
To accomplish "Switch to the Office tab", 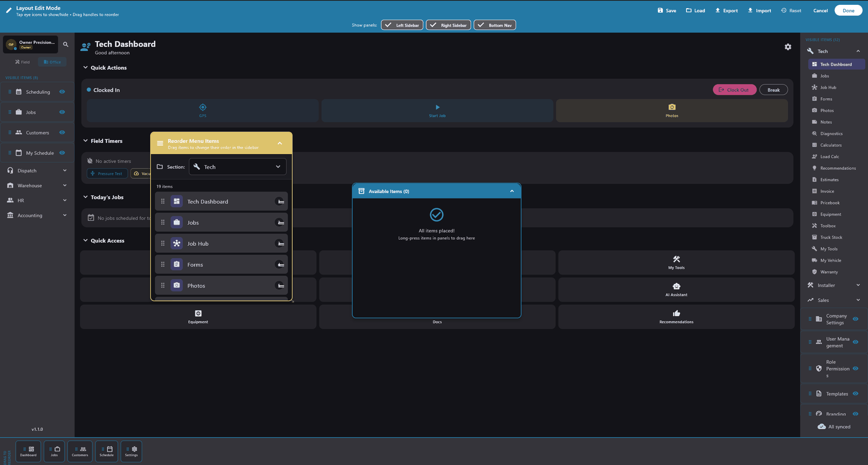I will click(53, 62).
